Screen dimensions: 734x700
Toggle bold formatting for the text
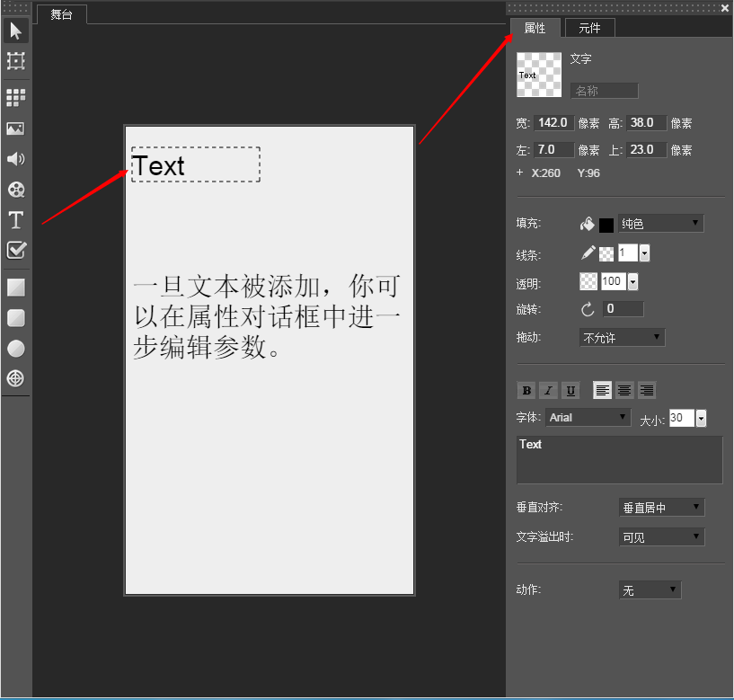526,390
